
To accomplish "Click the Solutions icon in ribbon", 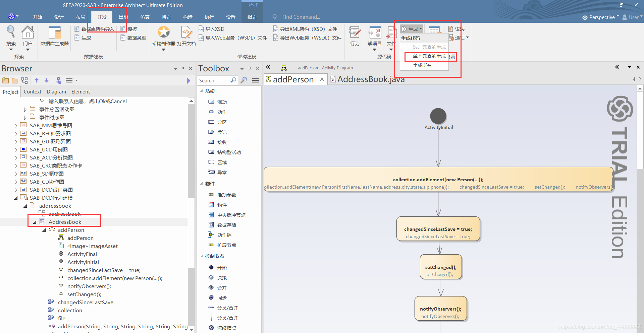I will (x=375, y=33).
